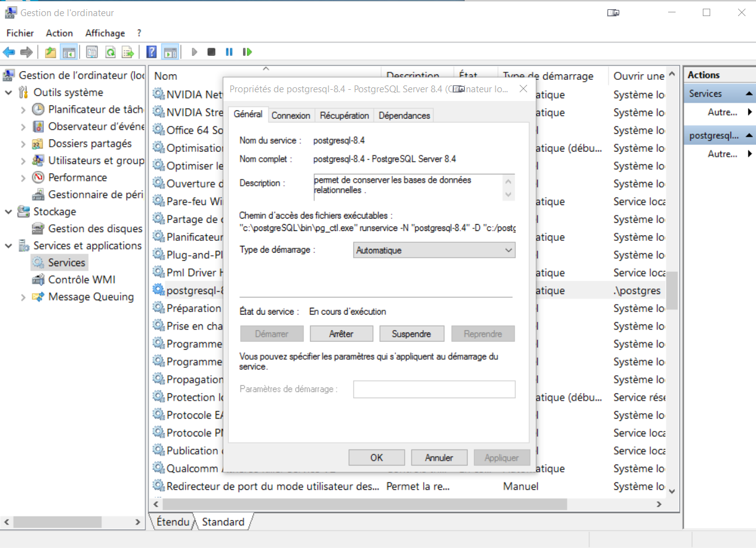
Task: Open the Type de démarrage dropdown
Action: pos(434,250)
